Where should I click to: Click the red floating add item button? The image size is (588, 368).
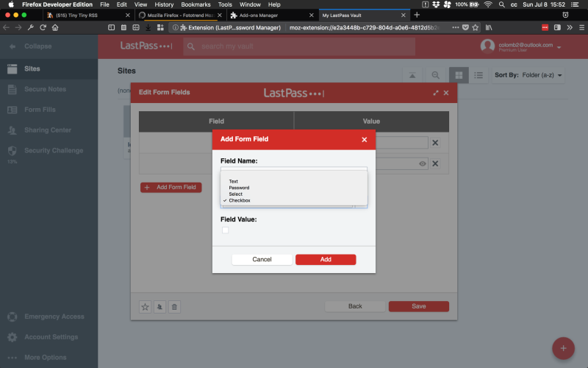(x=563, y=348)
